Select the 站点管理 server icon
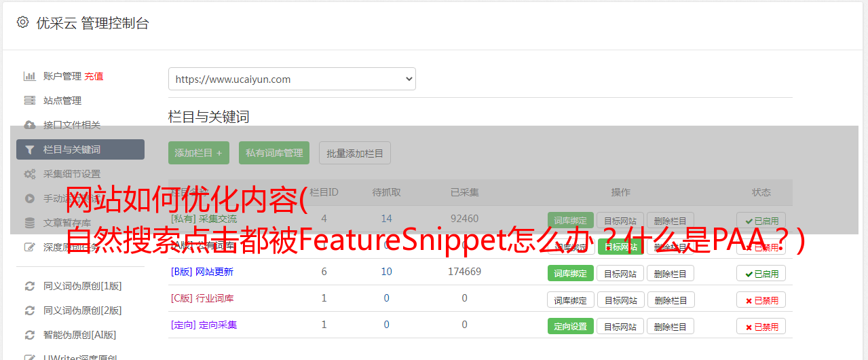 29,101
